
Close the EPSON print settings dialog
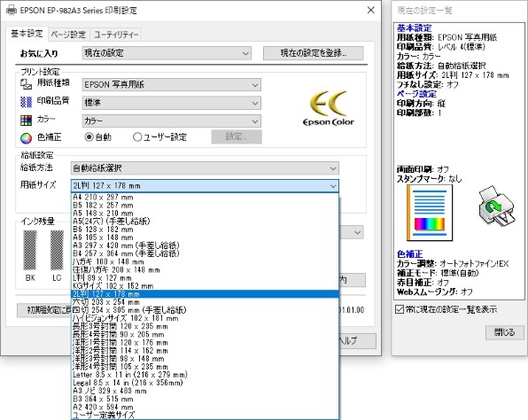(370, 10)
